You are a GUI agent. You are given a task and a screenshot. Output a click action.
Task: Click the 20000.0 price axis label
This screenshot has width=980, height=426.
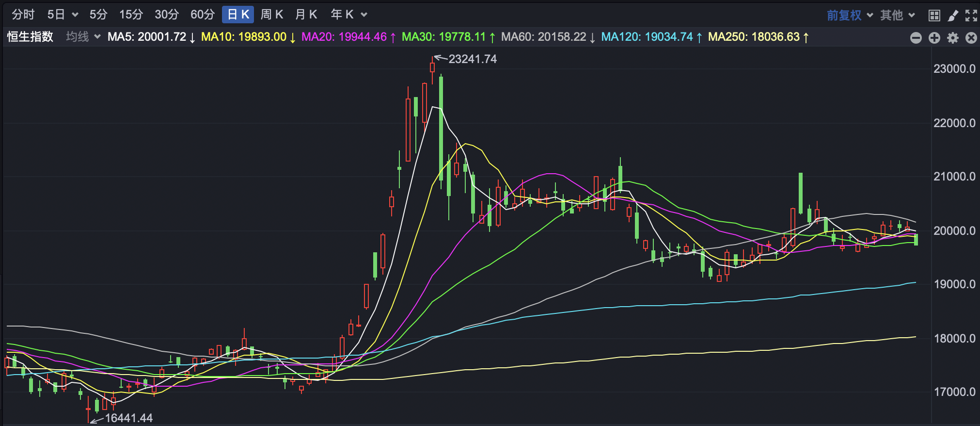954,231
